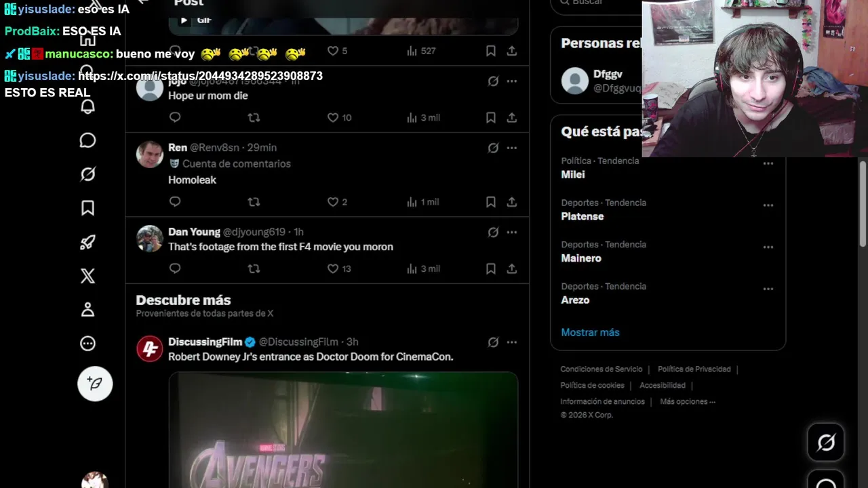Open Bookmarks icon in left sidebar
Viewport: 868px width, 488px height.
[87, 208]
